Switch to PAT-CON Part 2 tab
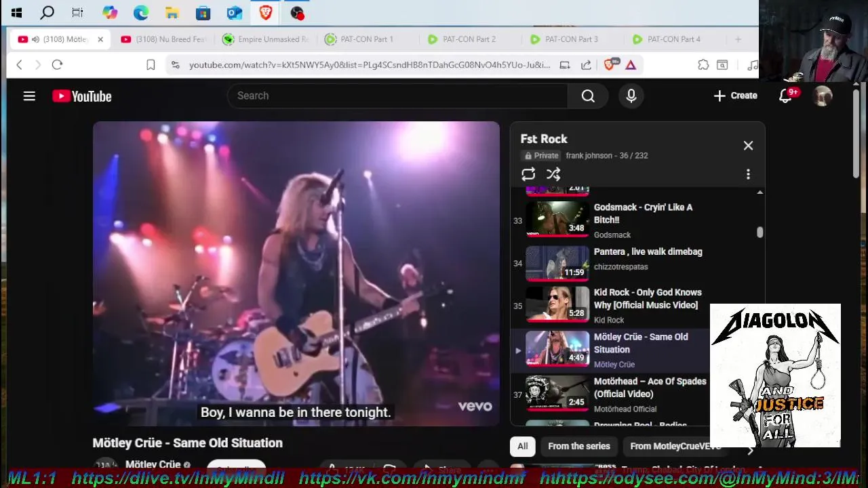 click(x=469, y=39)
